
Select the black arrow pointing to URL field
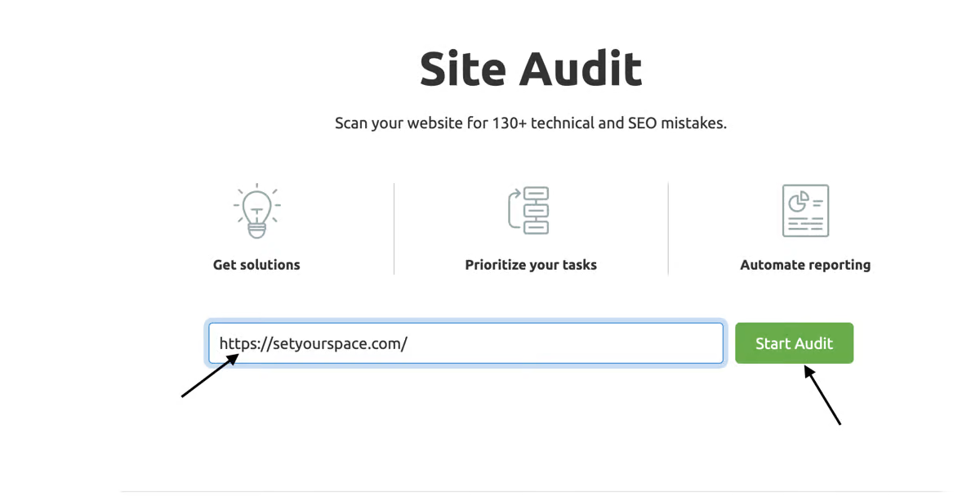coord(210,376)
